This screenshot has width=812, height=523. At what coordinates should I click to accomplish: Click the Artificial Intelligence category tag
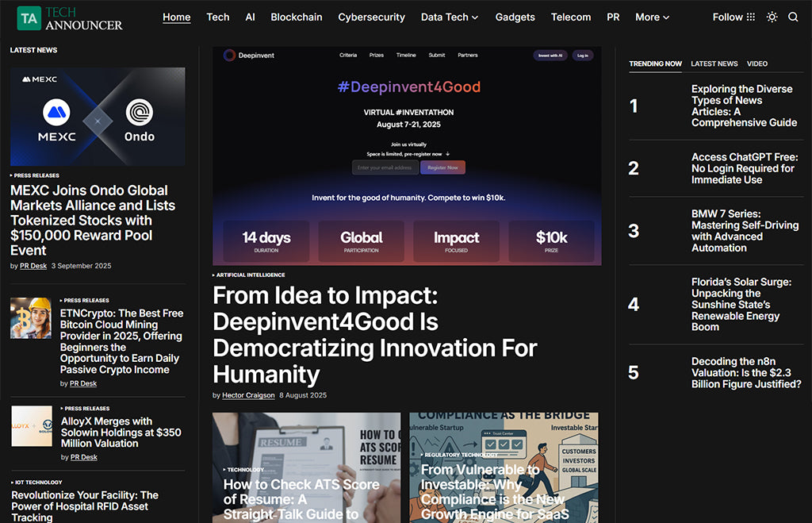coord(251,275)
